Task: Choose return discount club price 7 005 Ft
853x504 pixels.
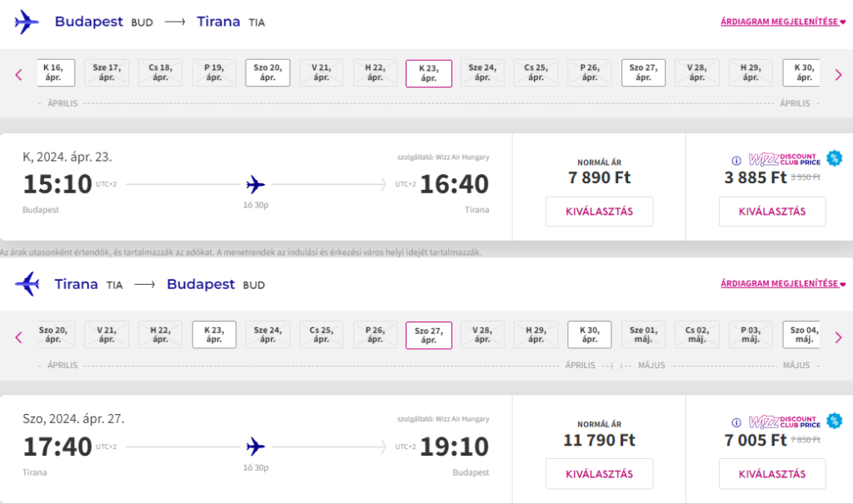Action: pyautogui.click(x=772, y=474)
